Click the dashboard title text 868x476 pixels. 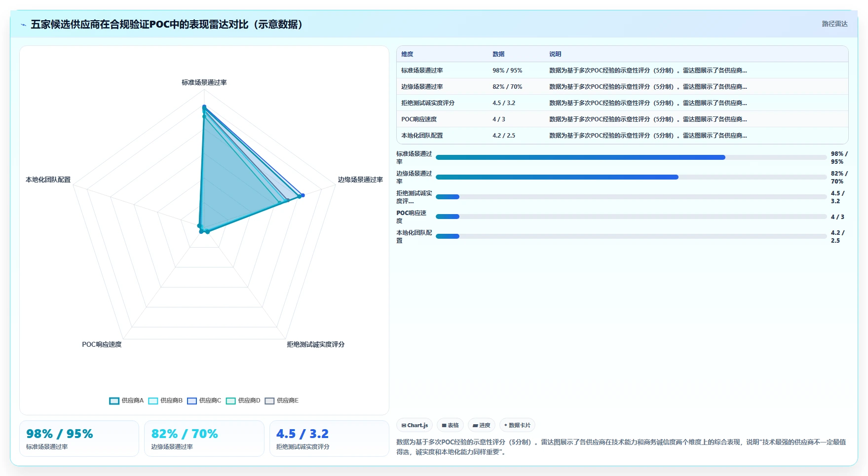[x=167, y=24]
